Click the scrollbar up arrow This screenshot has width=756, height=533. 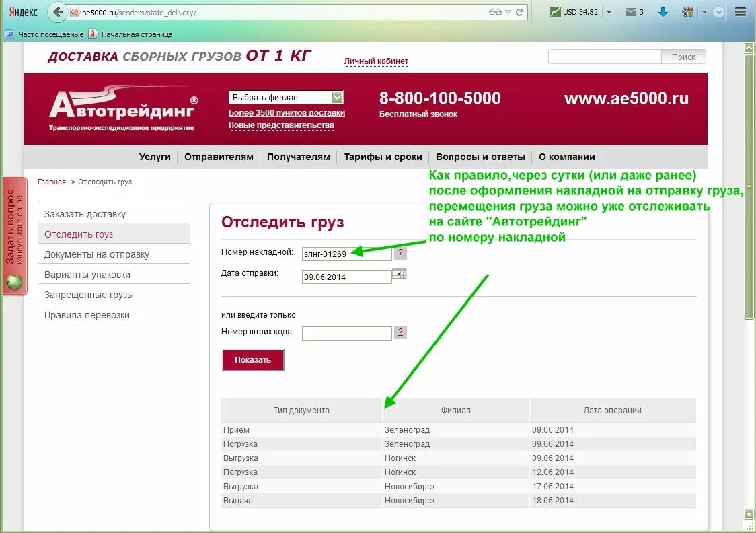749,48
